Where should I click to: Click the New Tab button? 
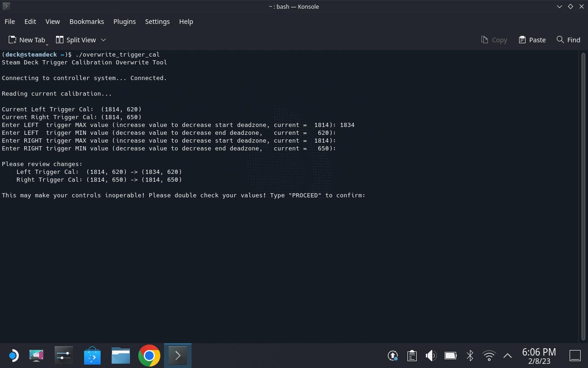point(28,40)
